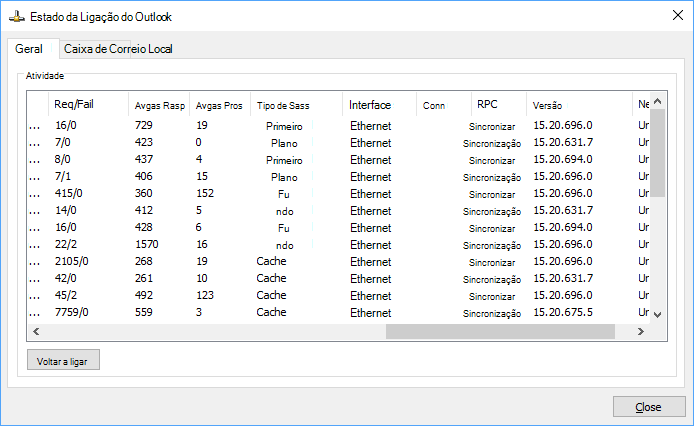
Task: Select the row with Req/Fail 7759/0
Action: tap(339, 312)
